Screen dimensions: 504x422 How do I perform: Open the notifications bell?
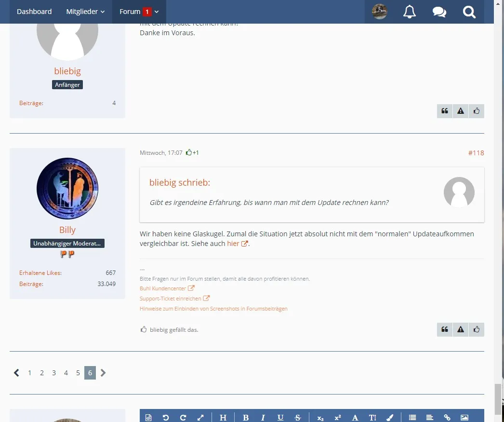pyautogui.click(x=409, y=12)
